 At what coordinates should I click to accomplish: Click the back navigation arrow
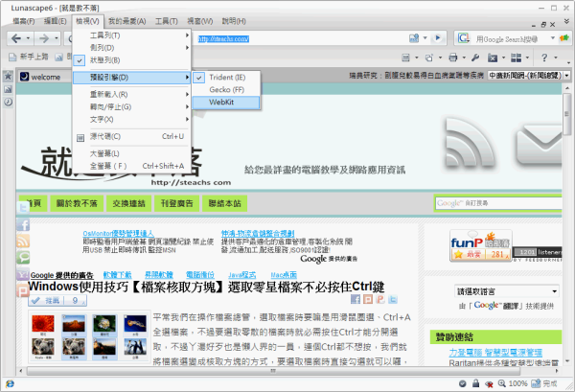tap(16, 39)
